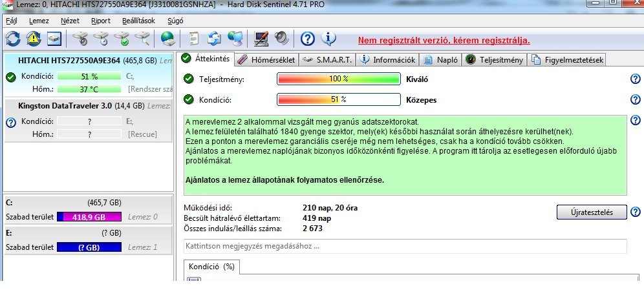644x297 pixels.
Task: Click the start/stop count value 2 673
Action: pyautogui.click(x=312, y=229)
